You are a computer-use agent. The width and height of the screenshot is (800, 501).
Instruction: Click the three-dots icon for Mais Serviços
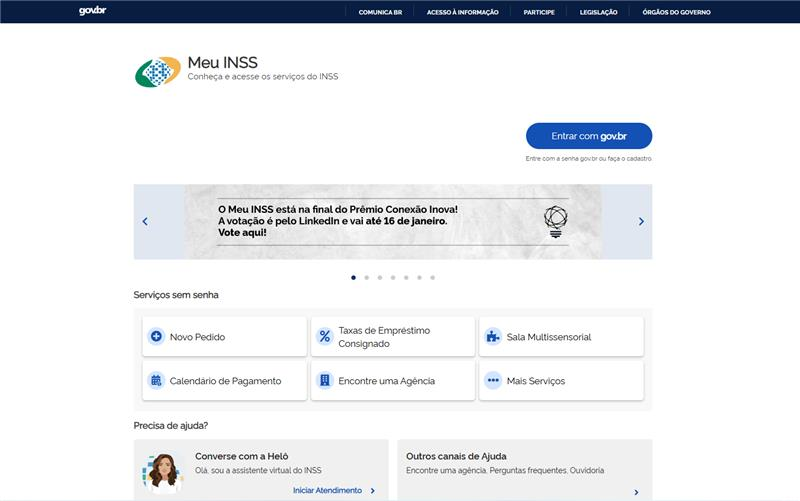coord(493,380)
